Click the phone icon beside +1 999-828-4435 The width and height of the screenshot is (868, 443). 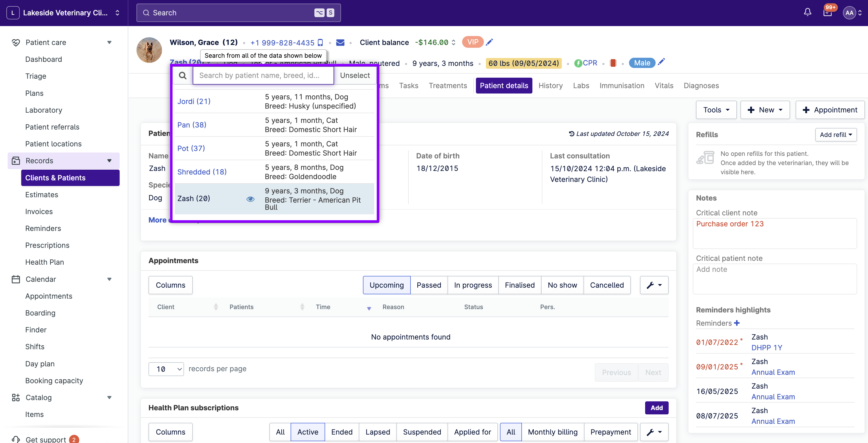pyautogui.click(x=320, y=42)
